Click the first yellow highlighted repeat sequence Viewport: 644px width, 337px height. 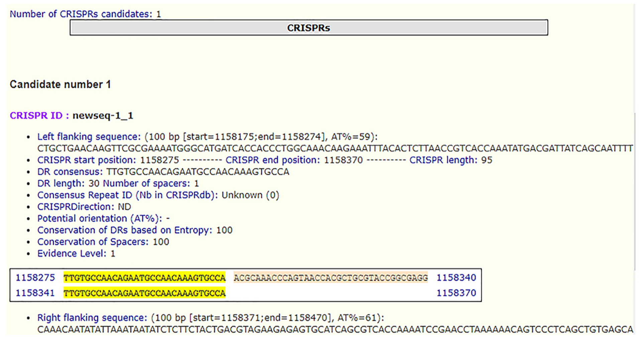144,278
